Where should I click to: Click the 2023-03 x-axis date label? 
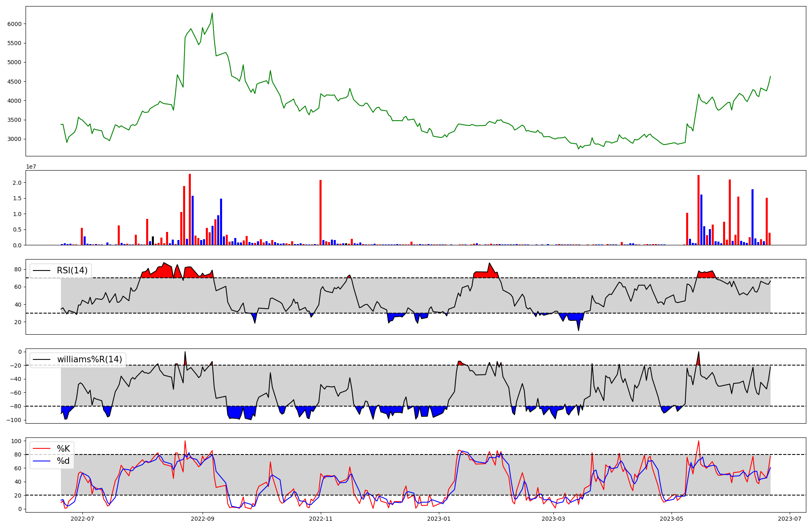(553, 519)
